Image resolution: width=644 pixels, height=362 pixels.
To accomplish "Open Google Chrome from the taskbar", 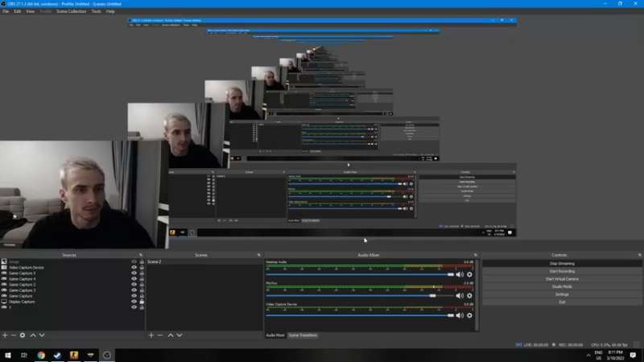I will (x=41, y=356).
